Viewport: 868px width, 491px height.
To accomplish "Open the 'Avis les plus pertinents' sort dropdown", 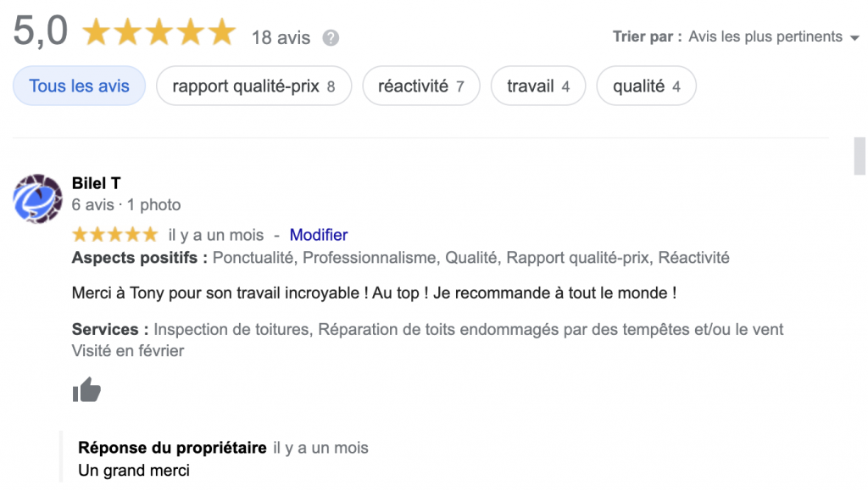I will click(765, 36).
